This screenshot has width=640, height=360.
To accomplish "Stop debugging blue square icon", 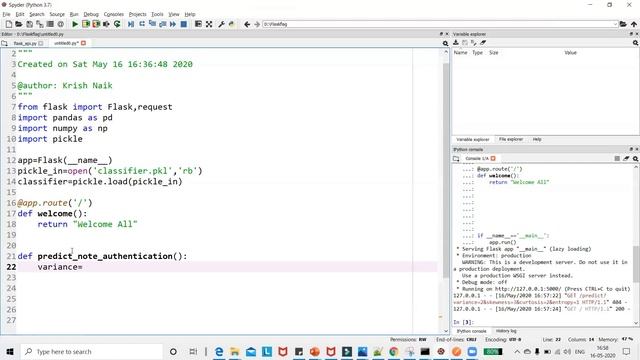I will click(184, 24).
